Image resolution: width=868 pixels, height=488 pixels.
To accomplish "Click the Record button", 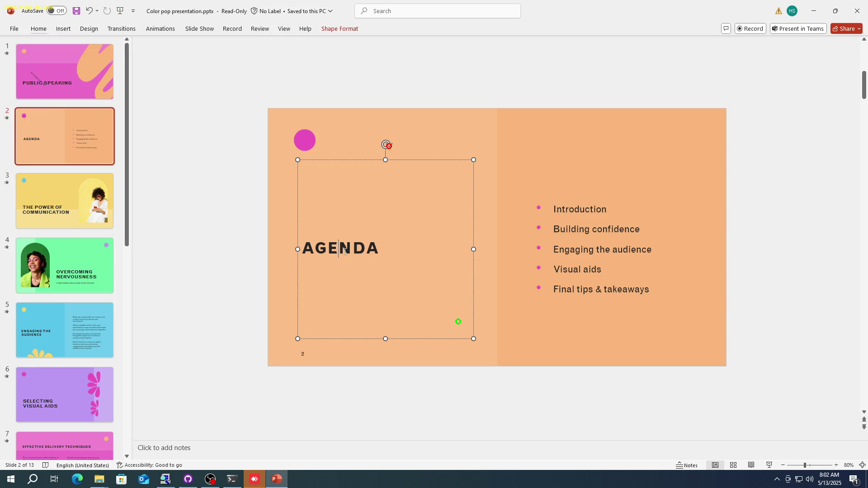I will pyautogui.click(x=750, y=28).
